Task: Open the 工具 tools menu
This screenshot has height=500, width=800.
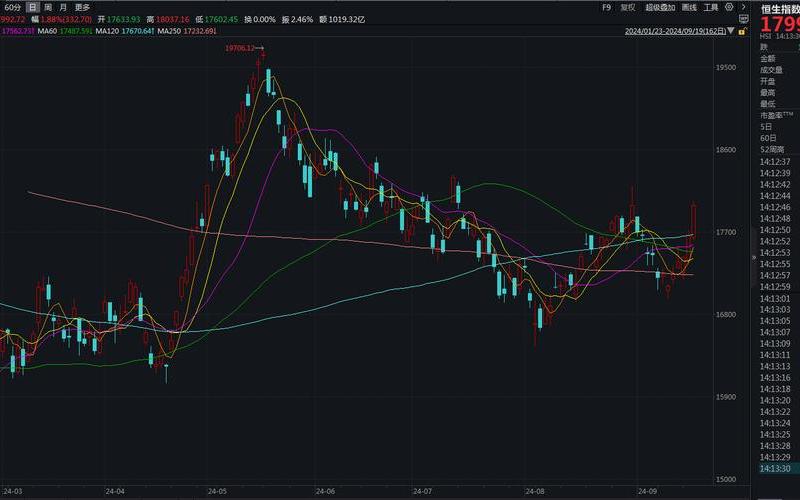Action: tap(711, 7)
